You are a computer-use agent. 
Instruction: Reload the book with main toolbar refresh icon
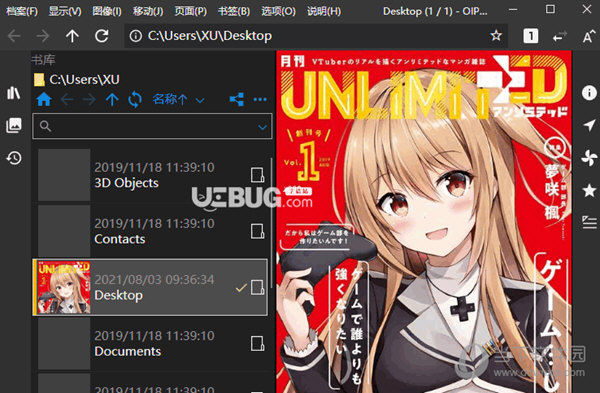coord(101,36)
